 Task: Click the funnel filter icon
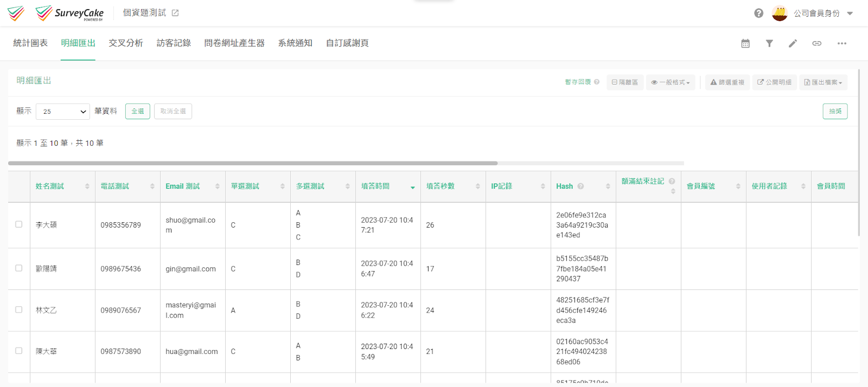coord(769,43)
